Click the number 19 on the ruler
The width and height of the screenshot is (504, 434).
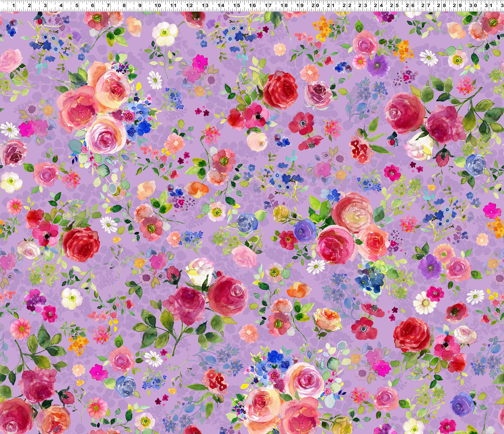click(299, 5)
